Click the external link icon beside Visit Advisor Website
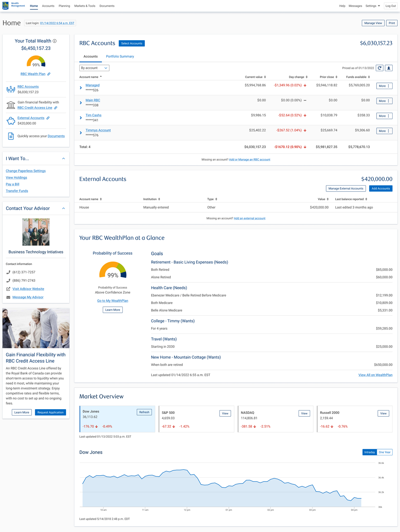 pyautogui.click(x=8, y=289)
